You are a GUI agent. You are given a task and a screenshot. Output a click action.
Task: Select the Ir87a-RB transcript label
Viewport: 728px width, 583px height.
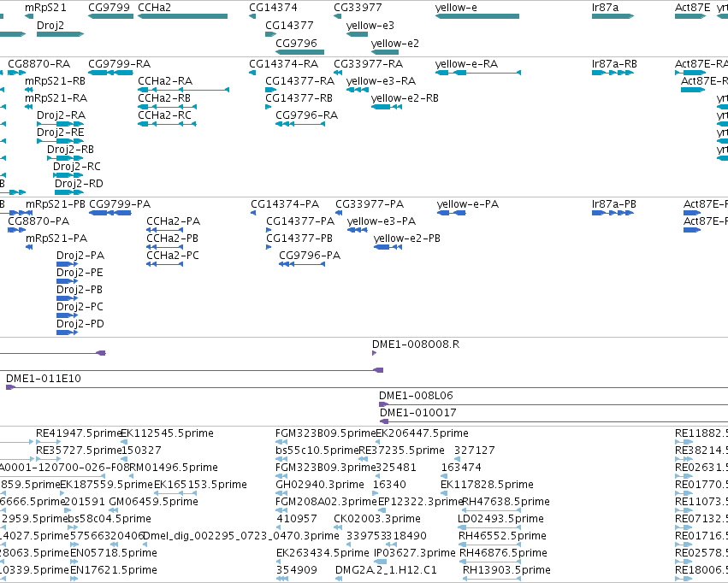pyautogui.click(x=614, y=63)
